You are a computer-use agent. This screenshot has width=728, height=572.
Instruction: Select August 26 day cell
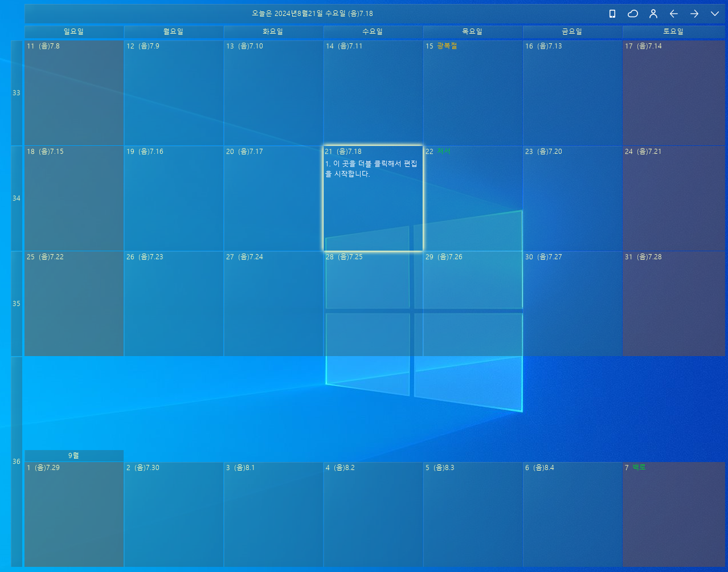[174, 304]
